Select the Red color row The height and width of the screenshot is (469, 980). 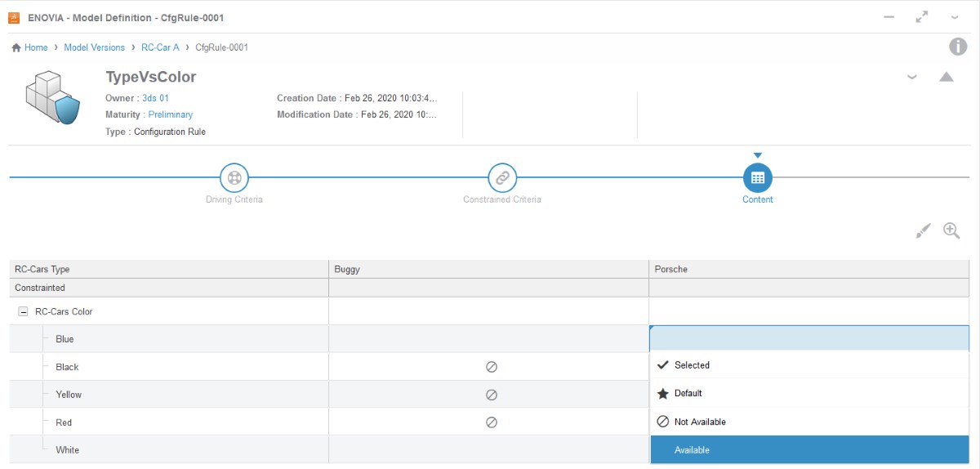click(x=168, y=422)
